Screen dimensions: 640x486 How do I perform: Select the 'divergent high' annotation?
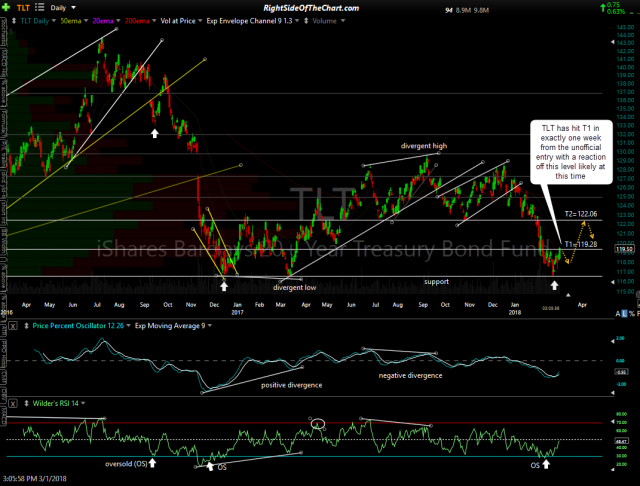[x=424, y=146]
